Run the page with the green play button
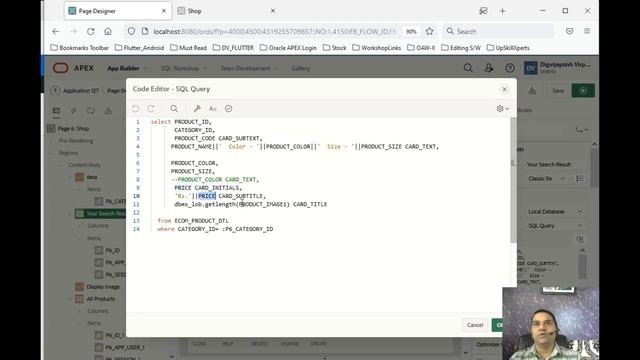 583,91
